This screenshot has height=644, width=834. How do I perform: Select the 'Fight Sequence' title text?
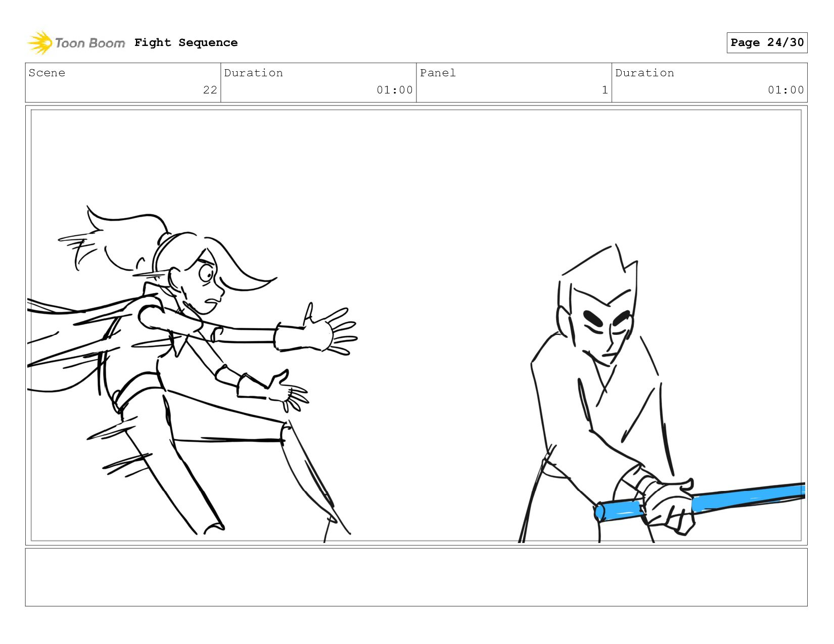click(x=186, y=42)
